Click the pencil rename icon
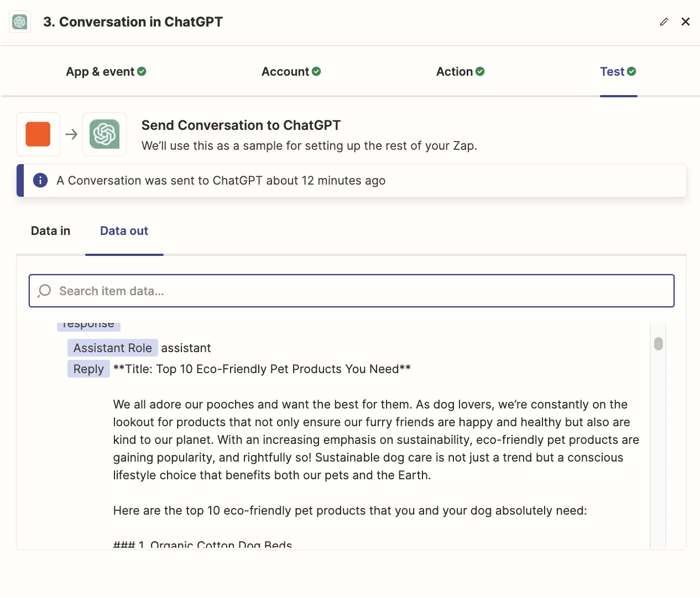Viewport: 700px width, 597px height. [664, 22]
